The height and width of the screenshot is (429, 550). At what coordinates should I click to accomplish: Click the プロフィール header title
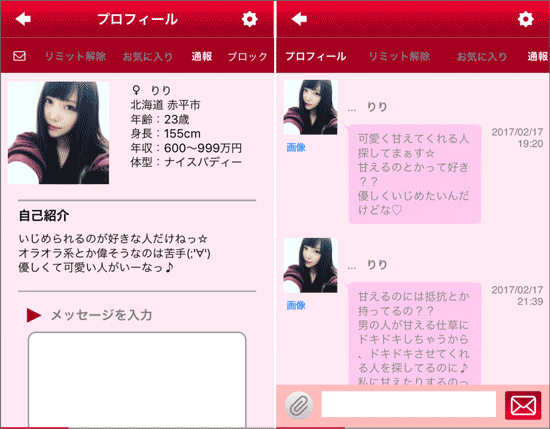137,19
